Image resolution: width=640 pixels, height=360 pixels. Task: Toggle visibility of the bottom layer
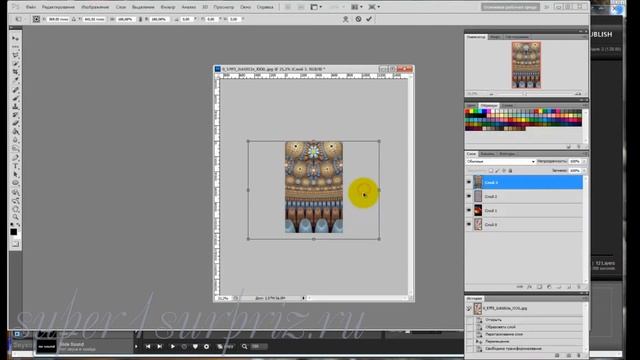click(469, 224)
